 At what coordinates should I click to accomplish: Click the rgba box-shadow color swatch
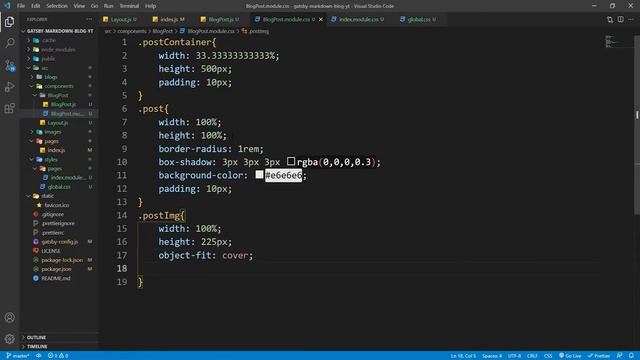click(291, 161)
